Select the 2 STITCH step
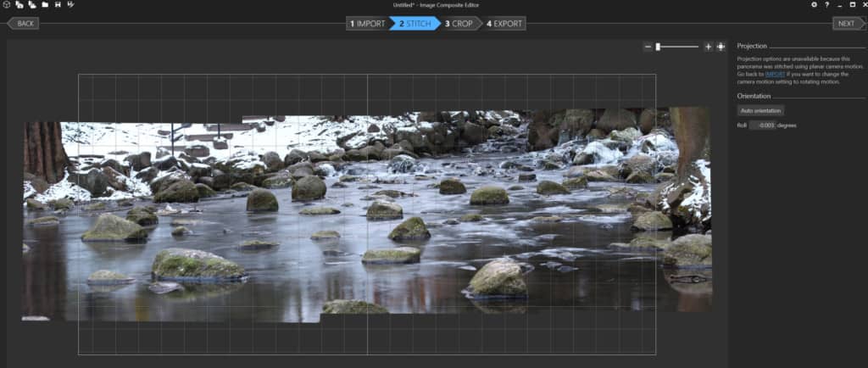The width and height of the screenshot is (868, 368). pyautogui.click(x=415, y=24)
